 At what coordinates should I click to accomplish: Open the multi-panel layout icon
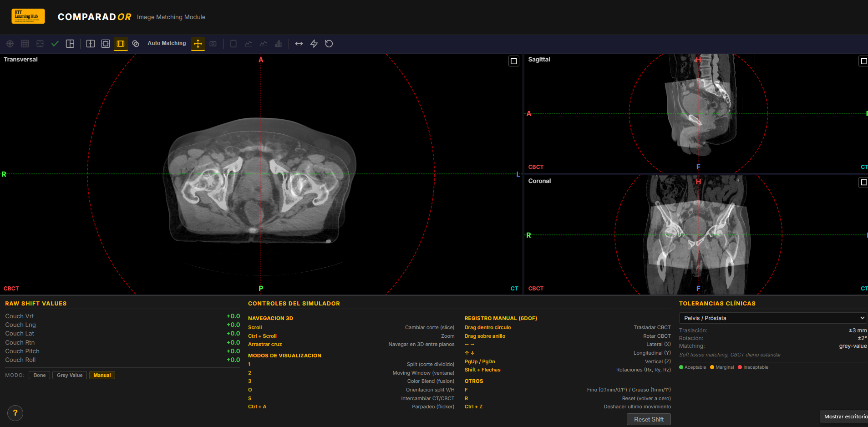(70, 44)
